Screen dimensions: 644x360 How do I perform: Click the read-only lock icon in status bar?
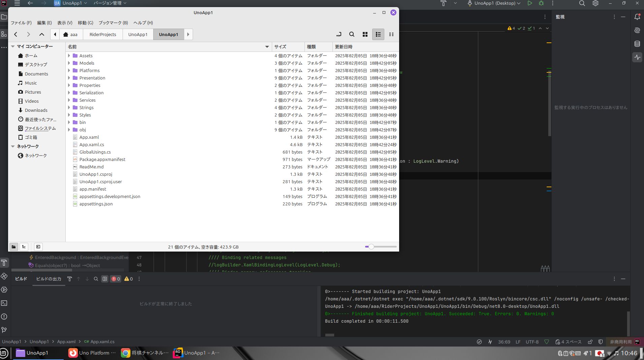[x=590, y=342]
